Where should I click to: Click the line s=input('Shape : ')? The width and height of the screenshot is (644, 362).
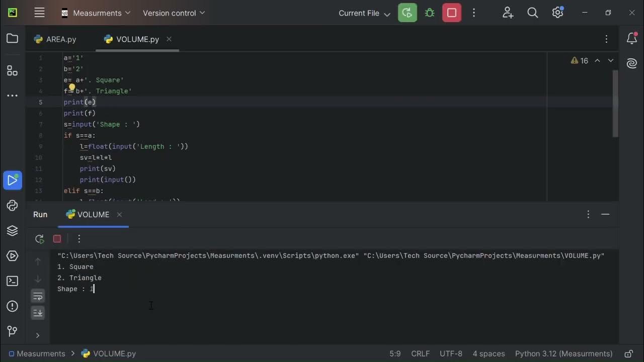click(102, 124)
